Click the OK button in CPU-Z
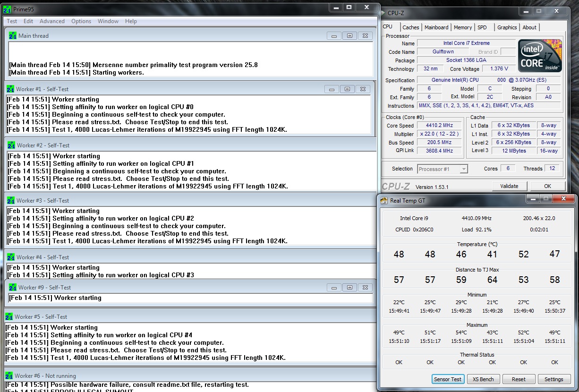579x392 pixels. coord(547,186)
